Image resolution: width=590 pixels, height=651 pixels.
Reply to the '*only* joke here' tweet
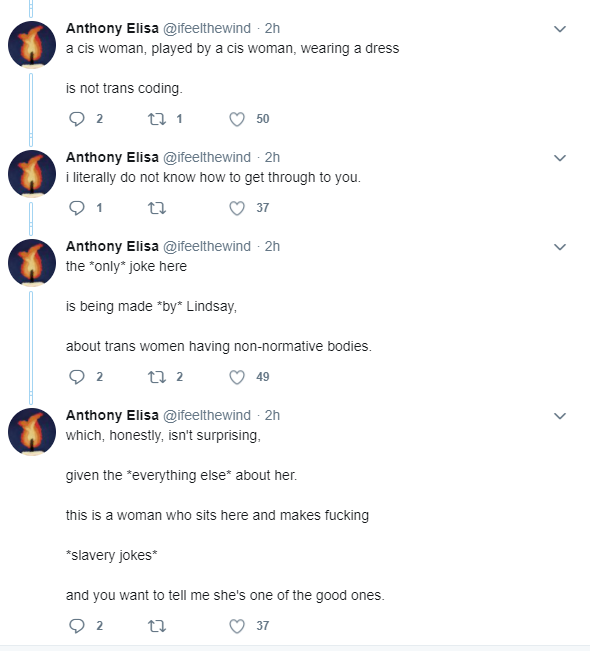coord(77,377)
